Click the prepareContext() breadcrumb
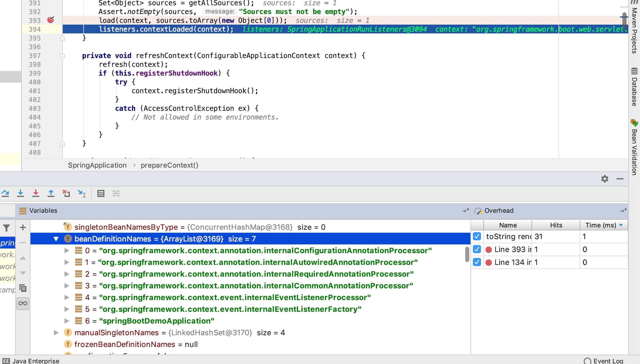Screen dimensions: 640x364 click(169, 165)
